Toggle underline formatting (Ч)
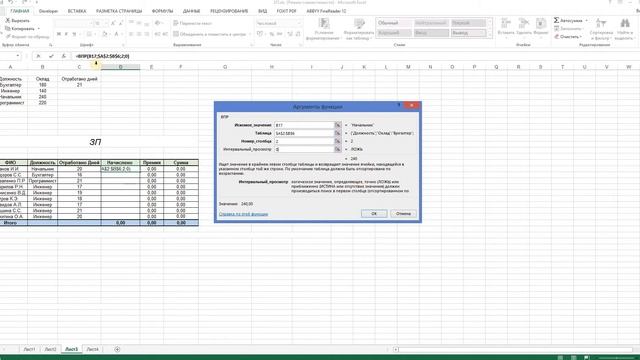This screenshot has width=640, height=360. (x=74, y=34)
